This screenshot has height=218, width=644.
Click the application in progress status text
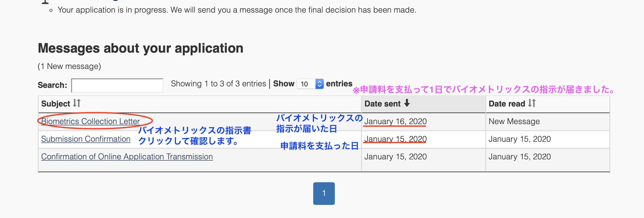point(237,10)
